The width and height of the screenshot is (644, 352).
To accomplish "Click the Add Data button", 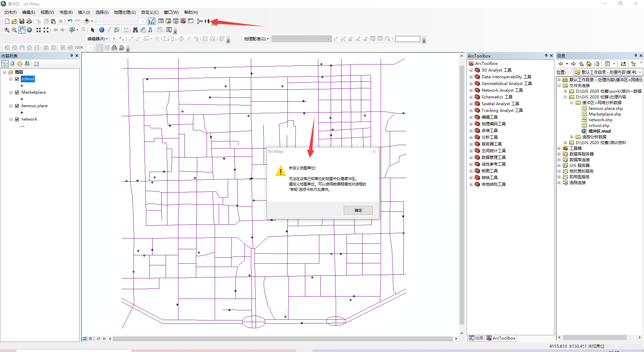I will click(87, 21).
